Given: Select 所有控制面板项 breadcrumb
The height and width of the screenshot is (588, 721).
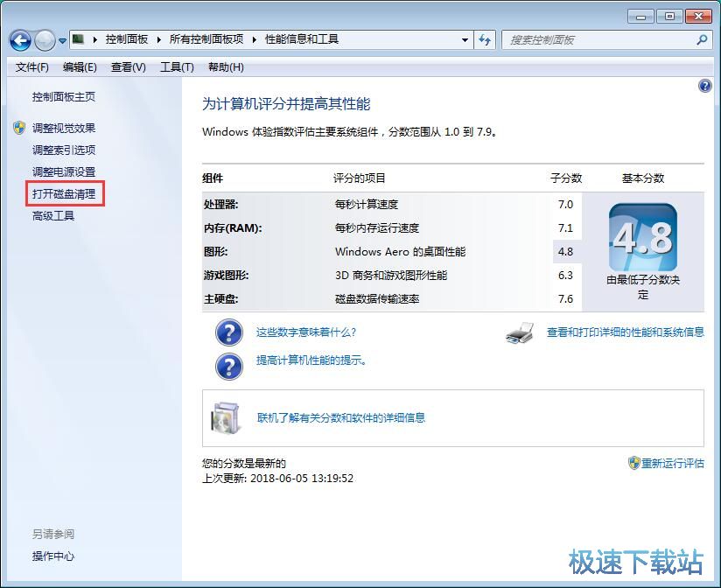Looking at the screenshot, I should pos(206,39).
